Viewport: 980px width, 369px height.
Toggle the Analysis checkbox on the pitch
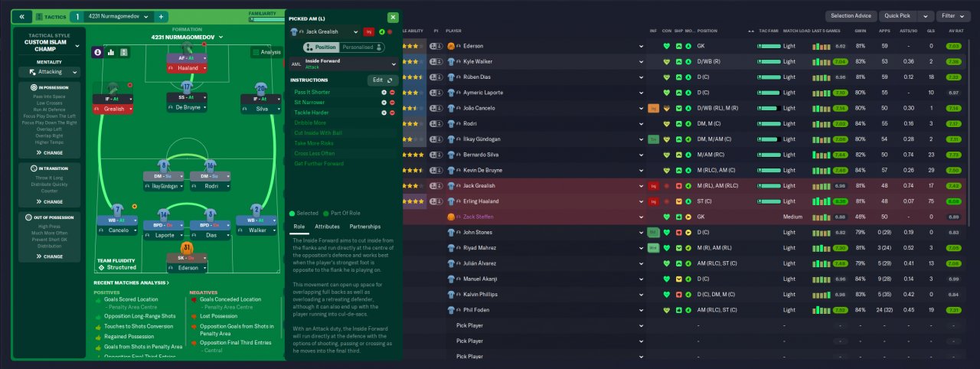(255, 52)
